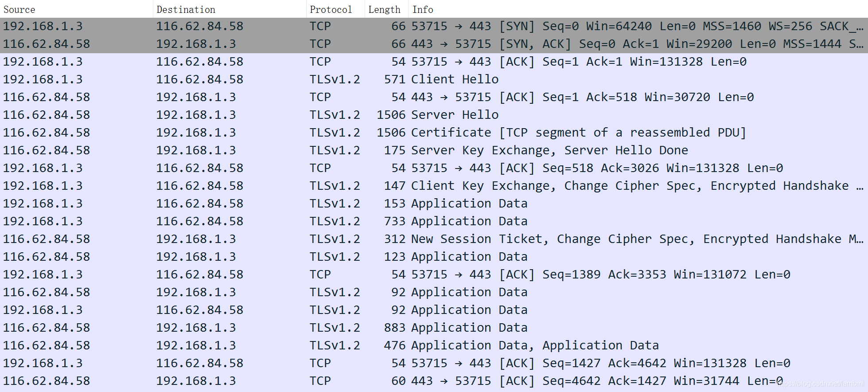Select the ACK row with Seq=4642 Ack=1427
Image resolution: width=868 pixels, height=392 pixels.
pyautogui.click(x=434, y=381)
